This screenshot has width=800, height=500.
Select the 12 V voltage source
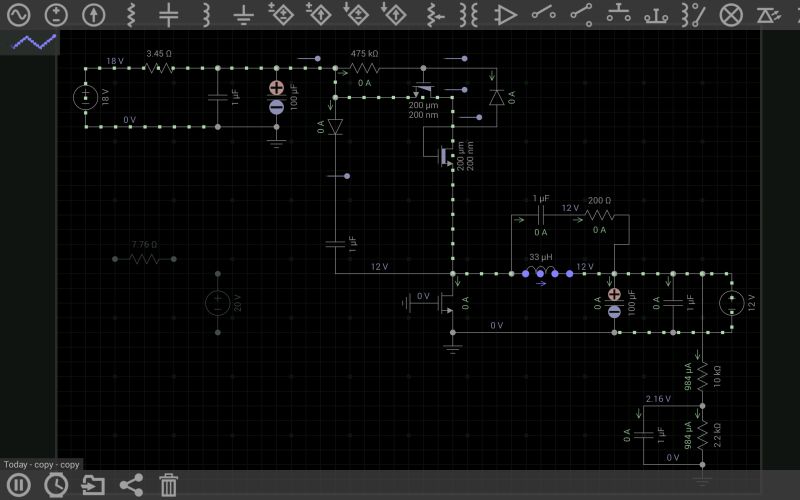(732, 303)
